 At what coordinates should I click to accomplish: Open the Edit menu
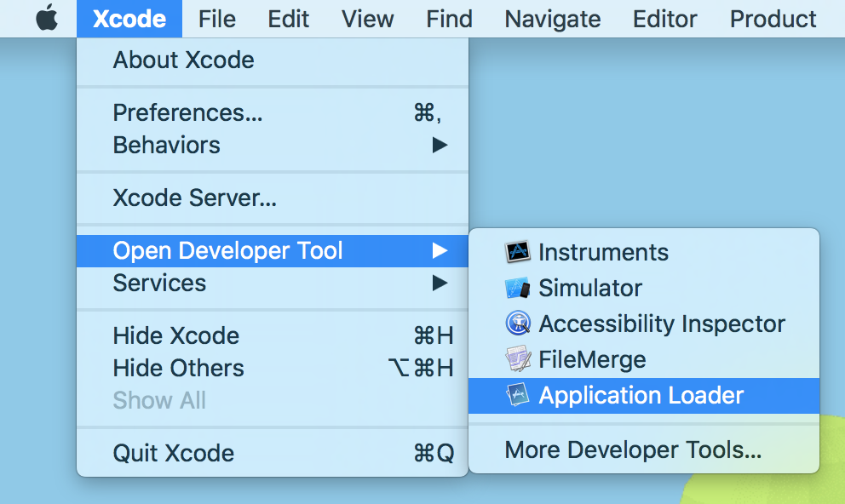288,19
